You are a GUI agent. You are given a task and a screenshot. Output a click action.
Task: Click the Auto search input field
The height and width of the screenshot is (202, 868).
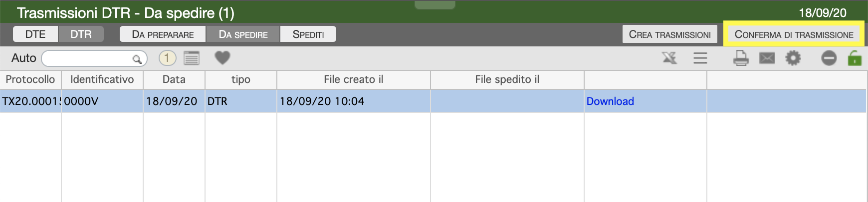point(94,58)
